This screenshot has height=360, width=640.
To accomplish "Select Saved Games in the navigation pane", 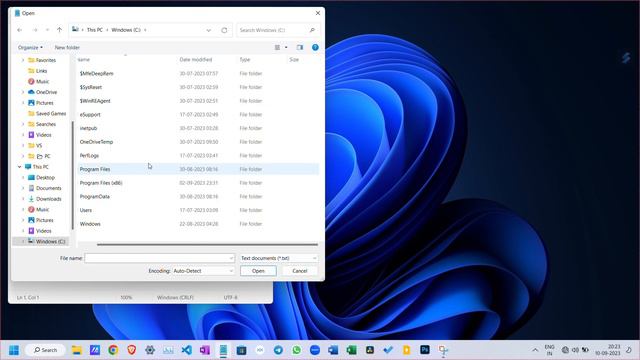I will point(51,113).
